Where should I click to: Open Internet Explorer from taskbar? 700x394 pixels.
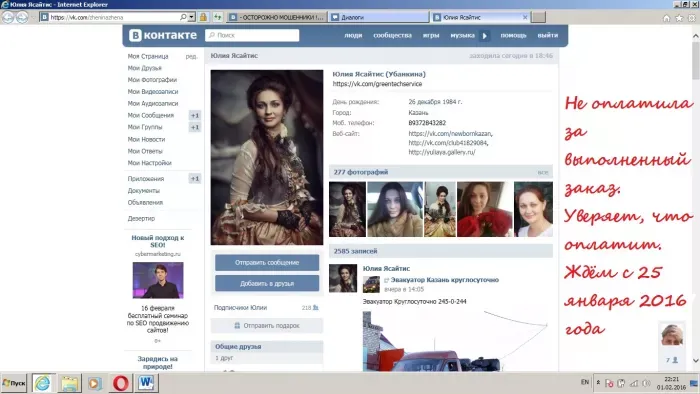tap(43, 383)
